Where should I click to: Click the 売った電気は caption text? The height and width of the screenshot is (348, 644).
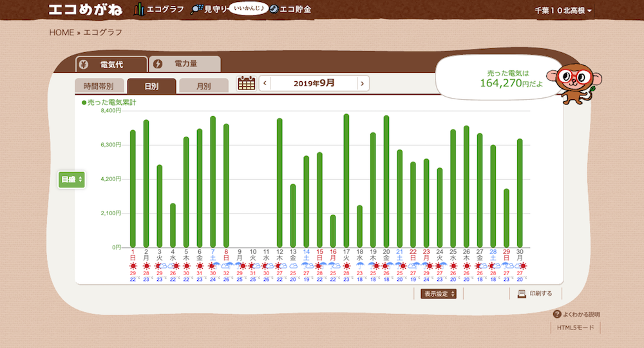click(x=508, y=73)
